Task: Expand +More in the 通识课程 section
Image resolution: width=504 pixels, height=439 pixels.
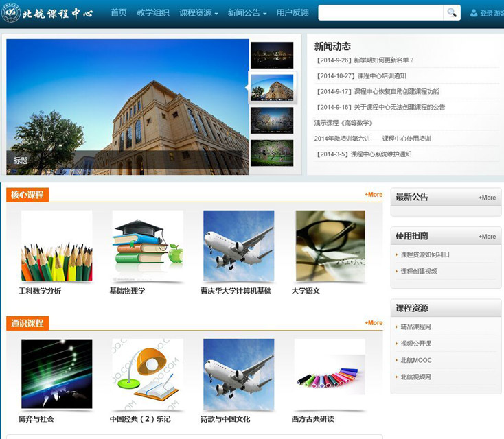Action: click(374, 323)
